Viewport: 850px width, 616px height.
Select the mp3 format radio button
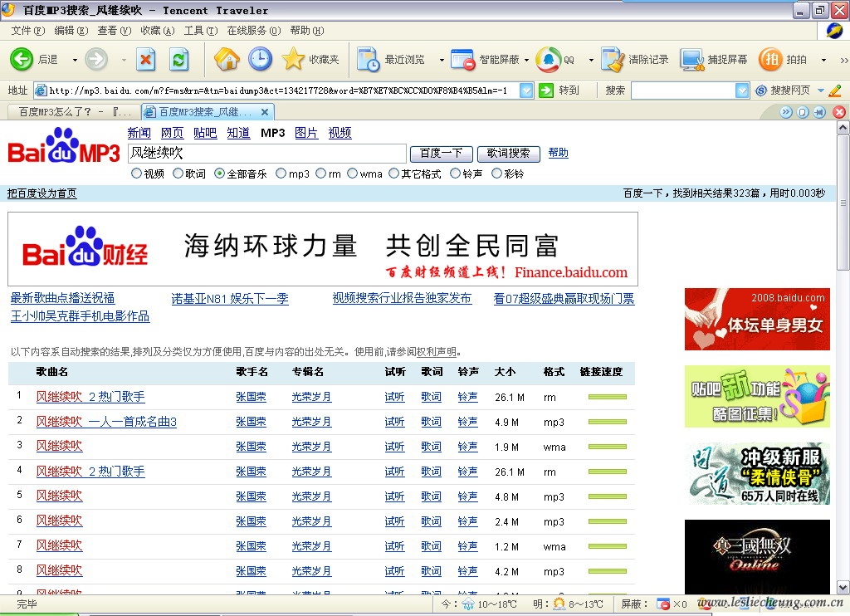[x=281, y=174]
